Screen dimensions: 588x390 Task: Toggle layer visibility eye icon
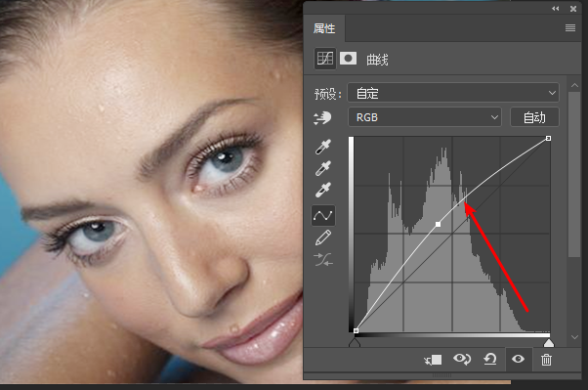coord(518,360)
